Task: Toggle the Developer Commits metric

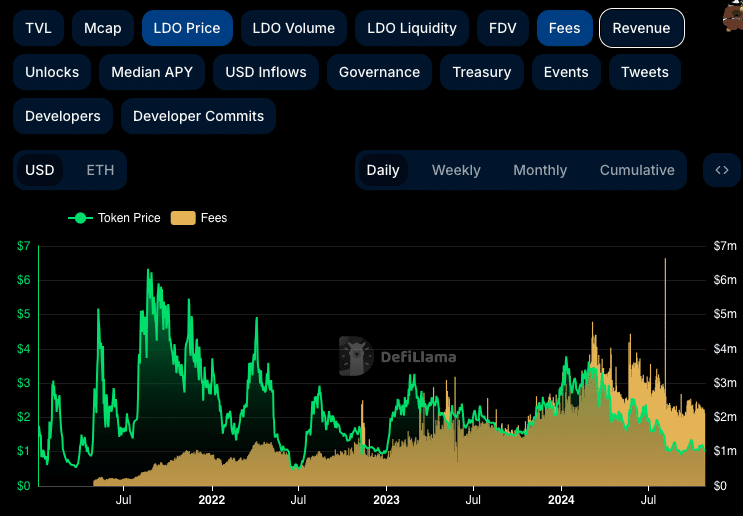Action: pos(199,116)
